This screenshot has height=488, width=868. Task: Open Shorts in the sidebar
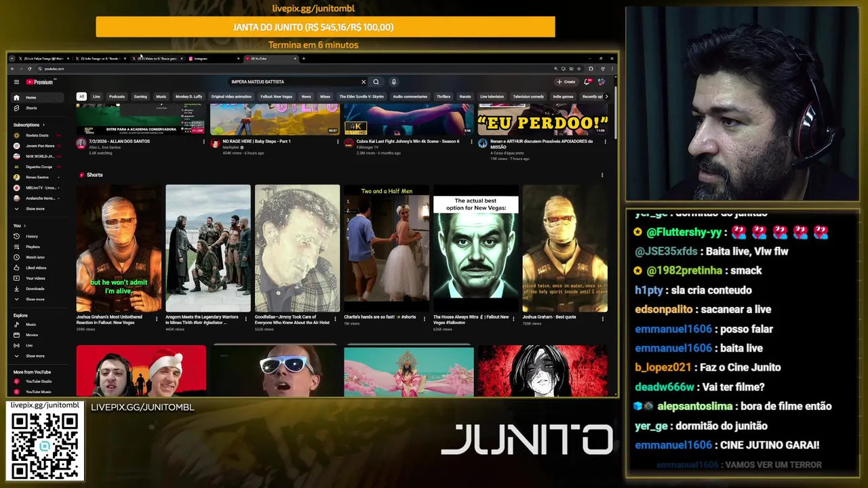coord(37,108)
